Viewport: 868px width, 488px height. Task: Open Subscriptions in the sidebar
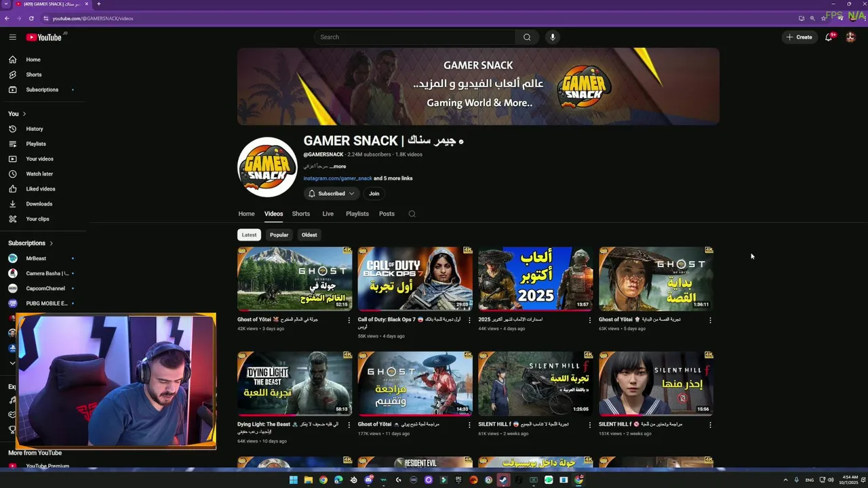[43, 89]
